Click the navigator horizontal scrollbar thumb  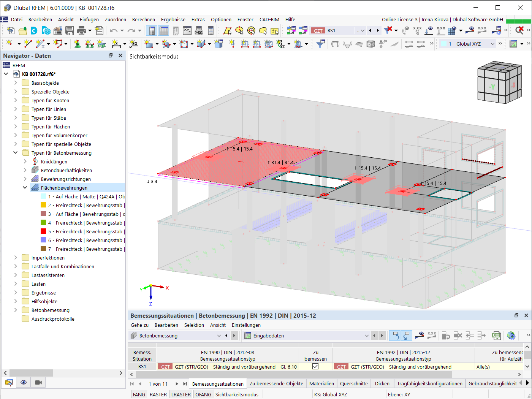pyautogui.click(x=31, y=373)
